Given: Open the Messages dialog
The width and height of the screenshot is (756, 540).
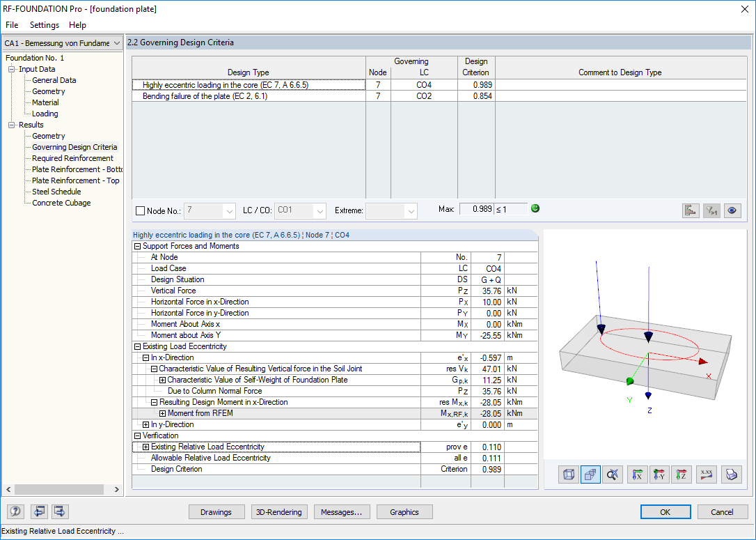Looking at the screenshot, I should coord(342,511).
